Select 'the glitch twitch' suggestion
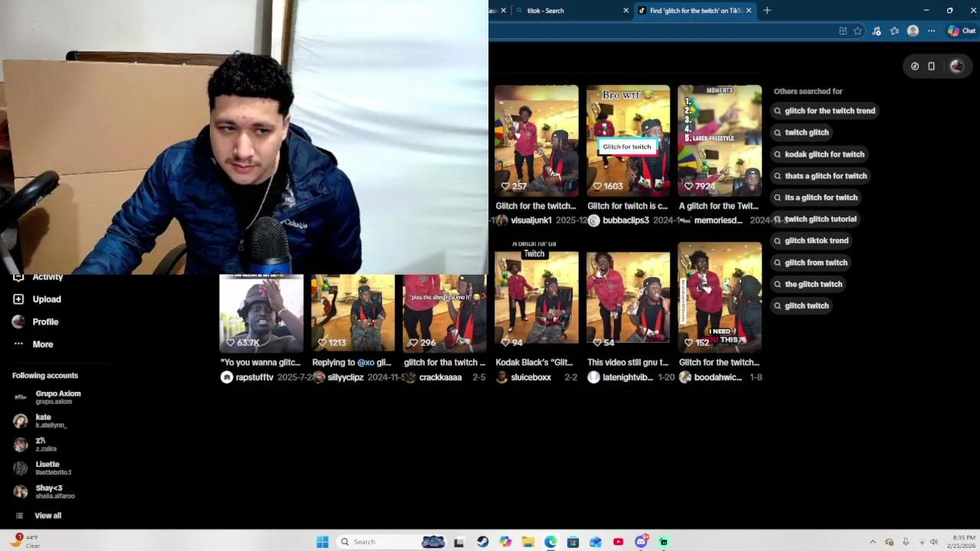The image size is (980, 551). [808, 284]
